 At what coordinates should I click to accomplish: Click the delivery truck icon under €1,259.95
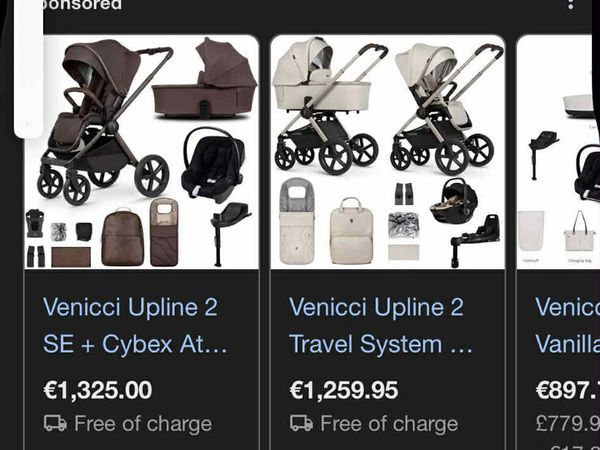tap(301, 424)
